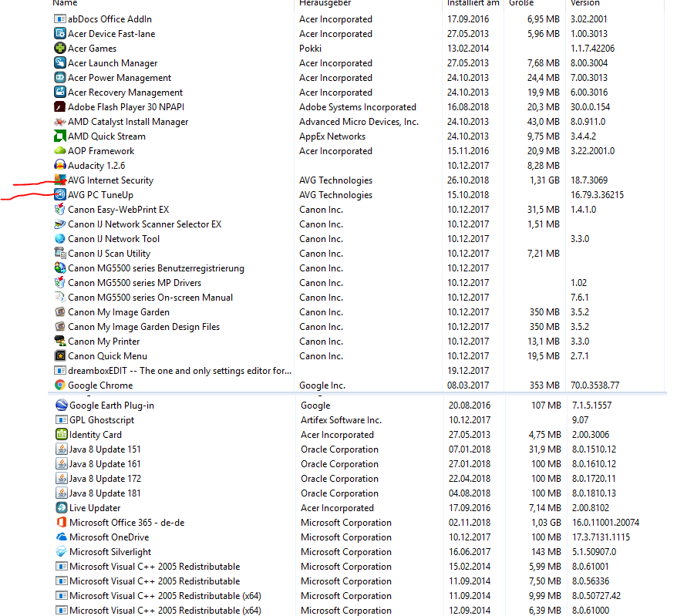Select the AVG PC TuneUp entry name
The image size is (677, 616).
[100, 195]
